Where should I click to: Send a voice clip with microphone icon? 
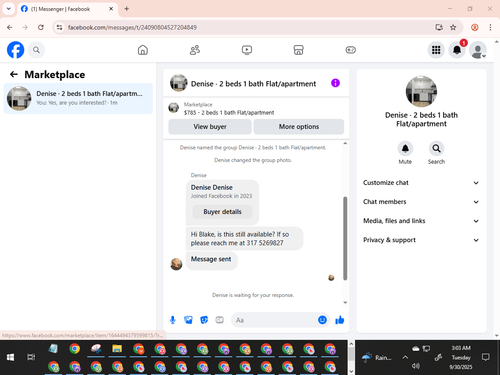click(173, 320)
